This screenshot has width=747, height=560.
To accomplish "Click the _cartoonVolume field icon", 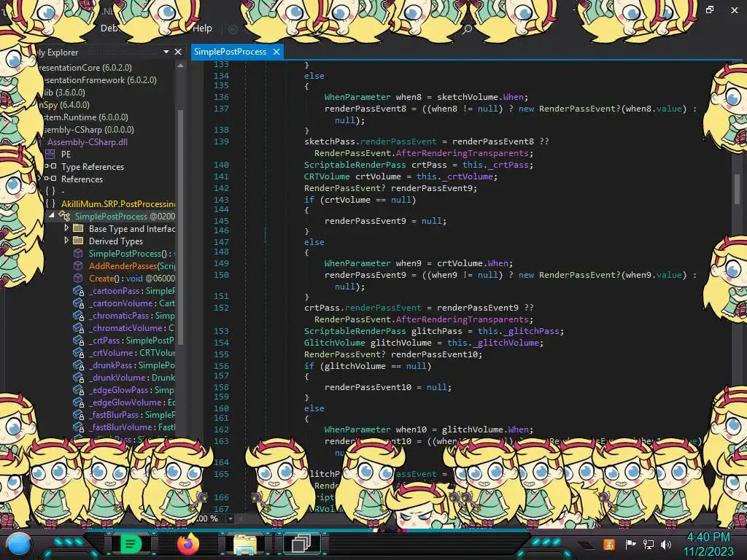I will click(79, 303).
